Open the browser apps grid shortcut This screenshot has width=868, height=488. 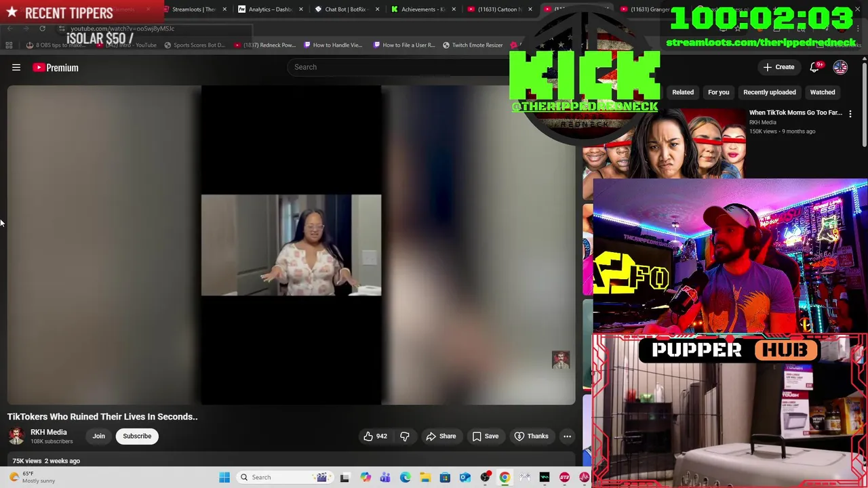9,45
